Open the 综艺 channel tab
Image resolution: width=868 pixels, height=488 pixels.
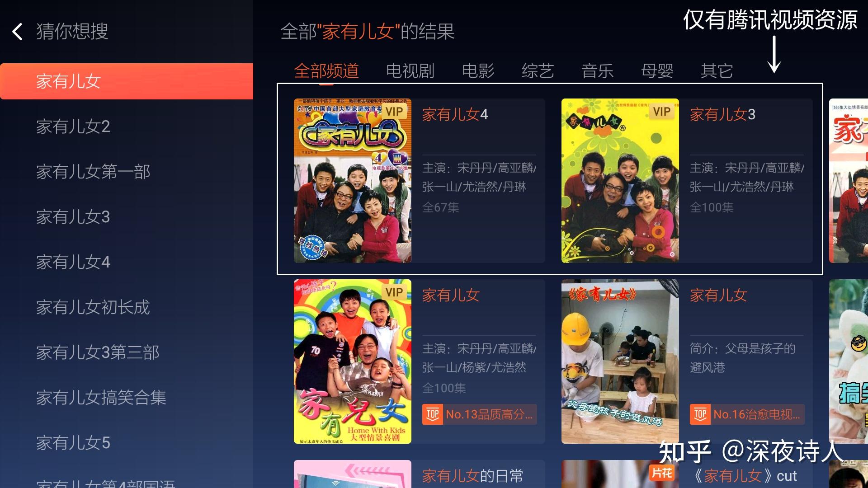coord(538,71)
